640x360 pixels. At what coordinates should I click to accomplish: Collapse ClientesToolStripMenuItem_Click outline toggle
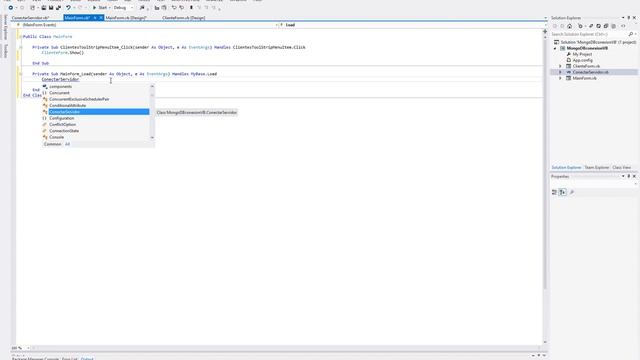point(20,47)
